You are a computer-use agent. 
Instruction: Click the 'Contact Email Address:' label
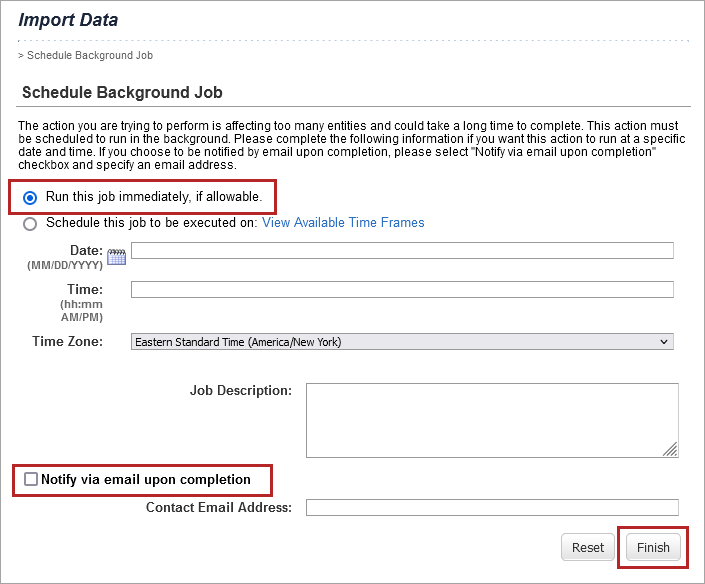(x=218, y=507)
